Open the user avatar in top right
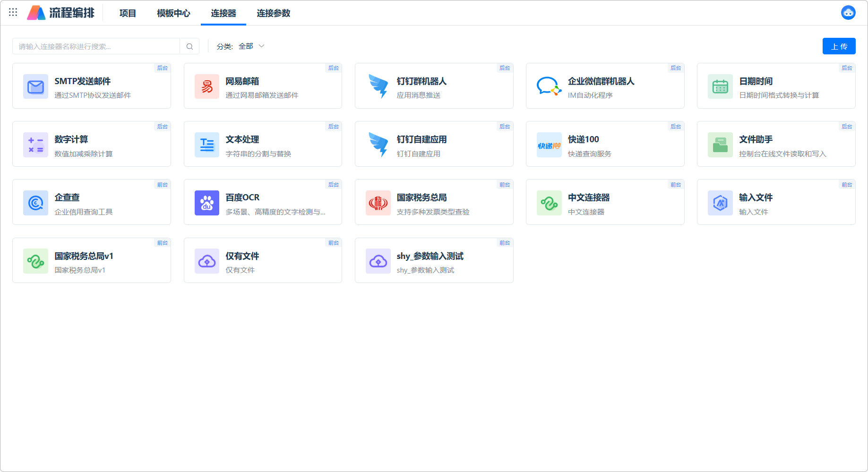The image size is (868, 472). click(848, 13)
